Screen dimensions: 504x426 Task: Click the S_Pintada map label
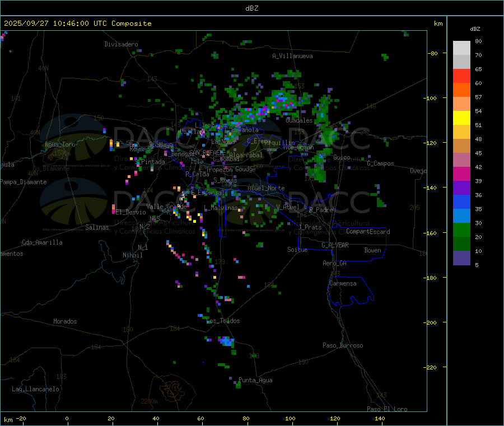click(x=150, y=162)
